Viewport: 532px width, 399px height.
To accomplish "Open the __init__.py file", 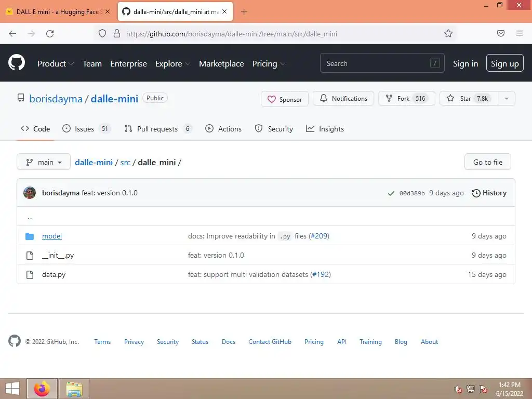I will 58,256.
